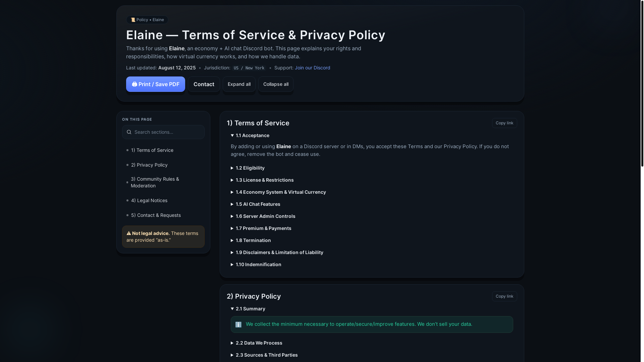
Task: Click the US / New York jurisdiction tag
Action: tap(249, 68)
